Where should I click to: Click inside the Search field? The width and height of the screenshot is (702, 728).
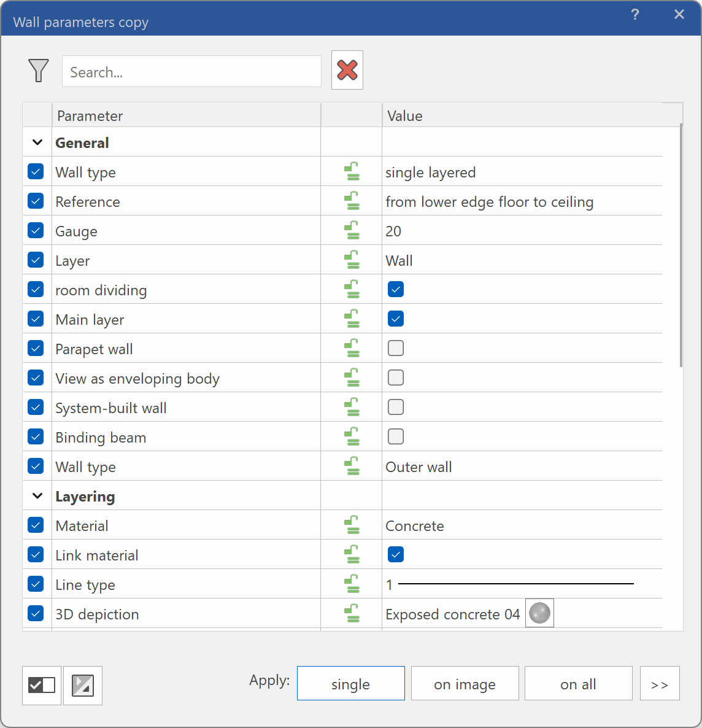point(191,71)
